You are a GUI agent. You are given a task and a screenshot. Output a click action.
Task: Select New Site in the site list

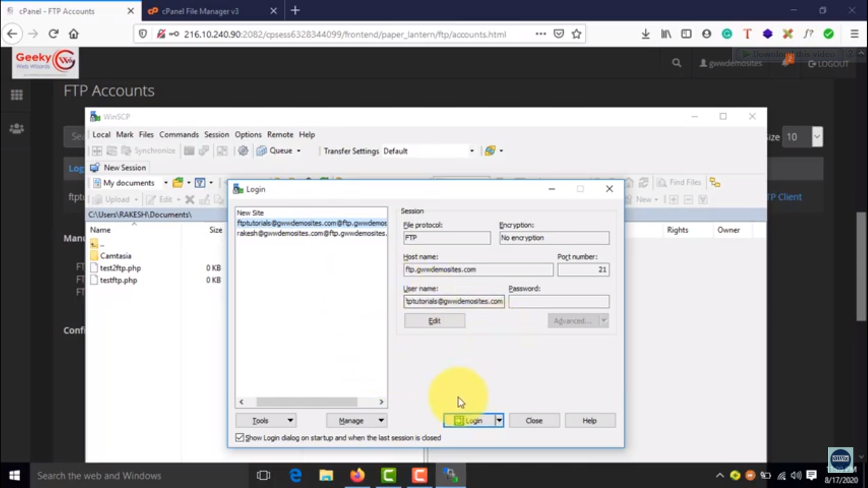pyautogui.click(x=250, y=213)
